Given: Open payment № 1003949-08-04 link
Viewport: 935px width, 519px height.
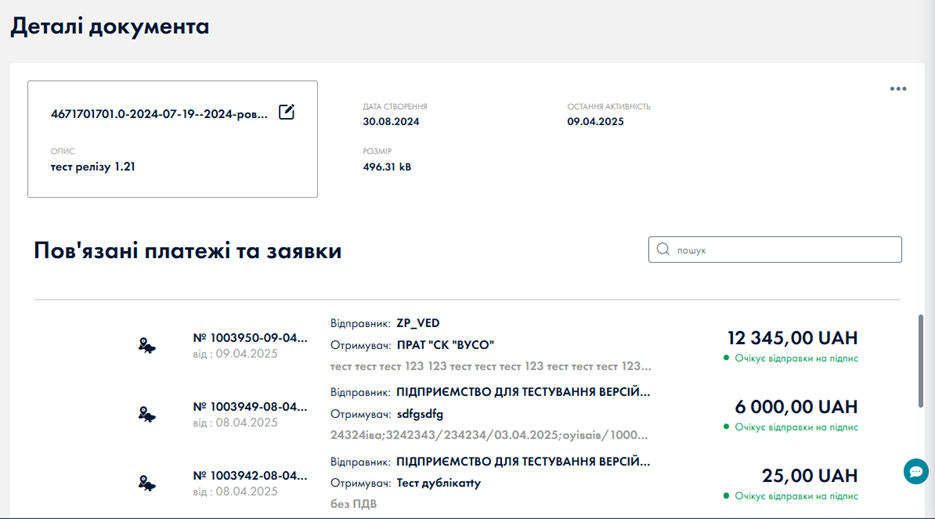Looking at the screenshot, I should coord(250,406).
